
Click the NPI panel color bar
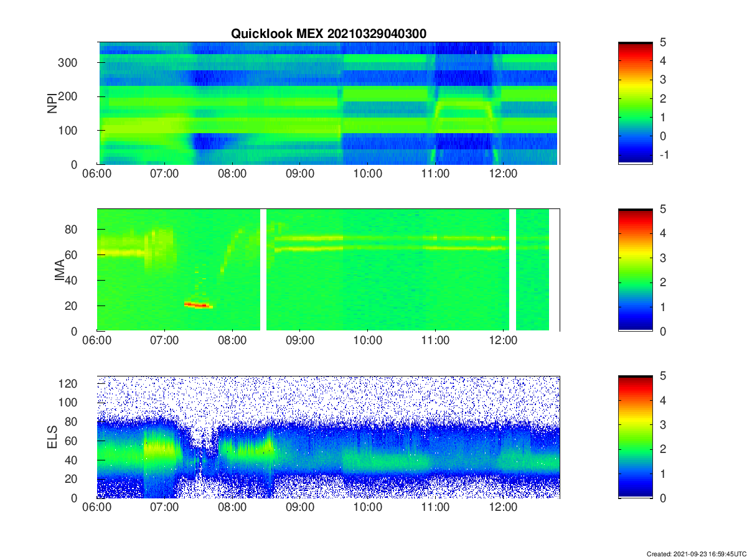(636, 103)
